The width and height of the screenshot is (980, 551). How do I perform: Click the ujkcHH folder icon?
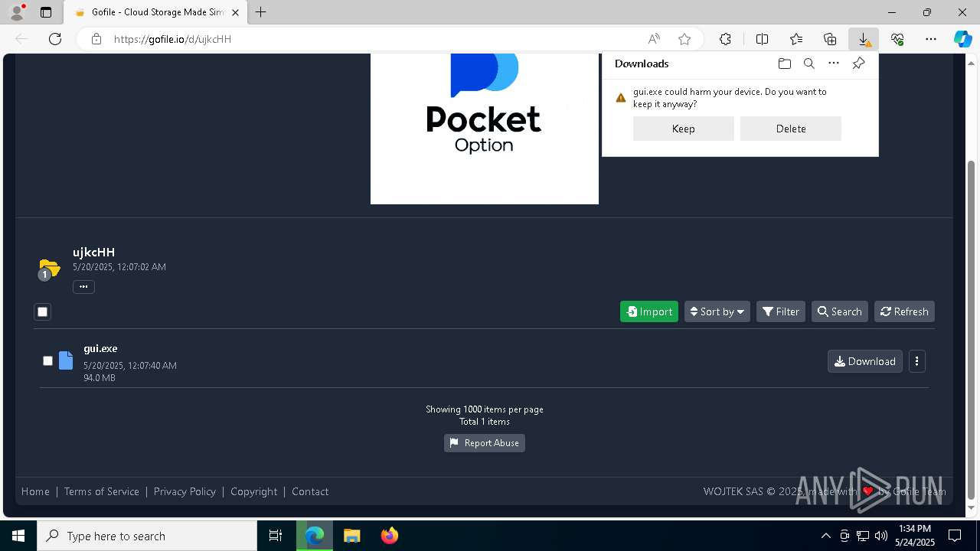click(x=49, y=269)
